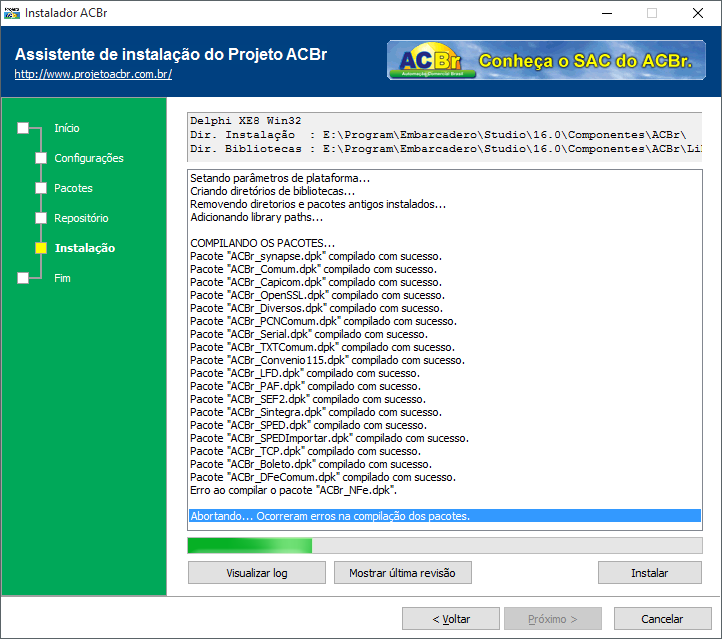The width and height of the screenshot is (722, 639).
Task: Close the Instalador ACBr window
Action: point(698,13)
